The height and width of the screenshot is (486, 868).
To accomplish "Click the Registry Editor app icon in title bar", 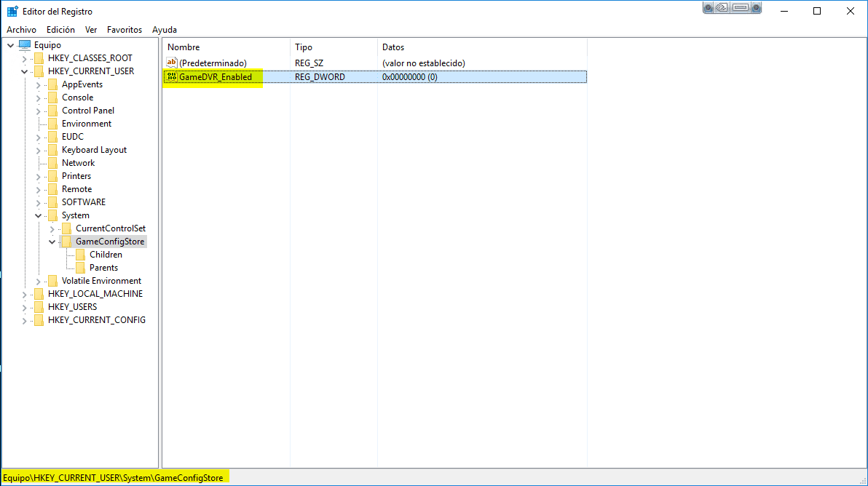I will 12,11.
